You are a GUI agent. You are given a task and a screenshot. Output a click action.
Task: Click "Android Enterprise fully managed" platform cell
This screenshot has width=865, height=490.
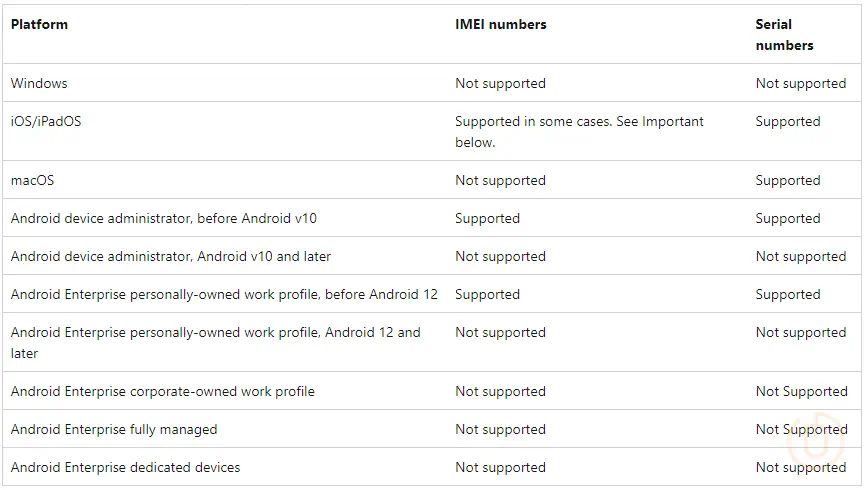click(114, 429)
